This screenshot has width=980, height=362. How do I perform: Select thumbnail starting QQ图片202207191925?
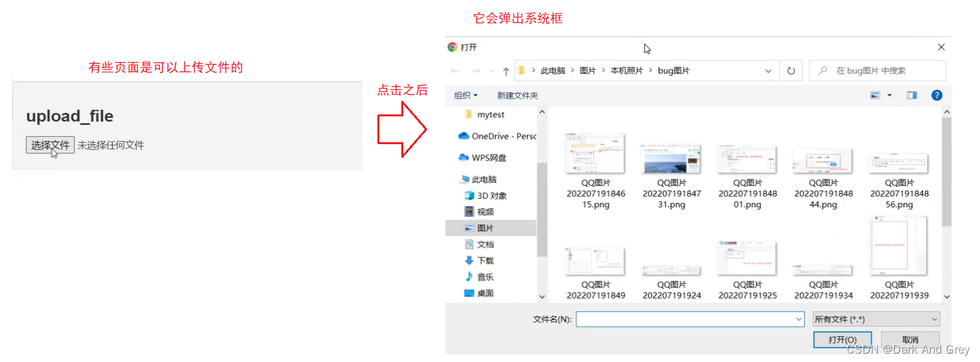click(748, 259)
